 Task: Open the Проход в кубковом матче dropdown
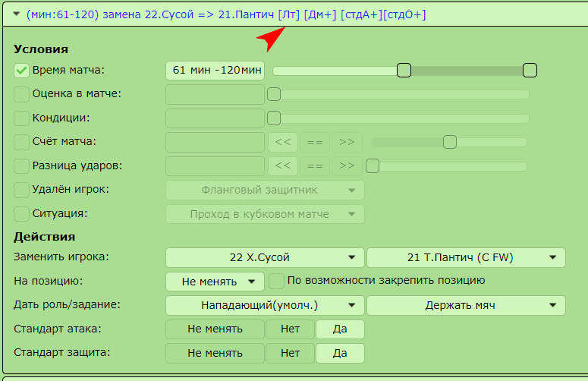click(265, 214)
